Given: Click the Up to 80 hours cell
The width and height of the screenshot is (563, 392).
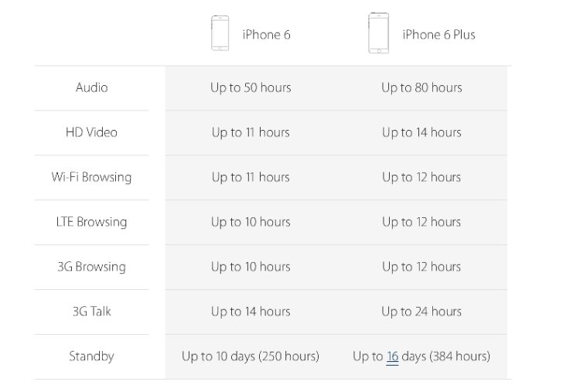Looking at the screenshot, I should click(x=421, y=87).
